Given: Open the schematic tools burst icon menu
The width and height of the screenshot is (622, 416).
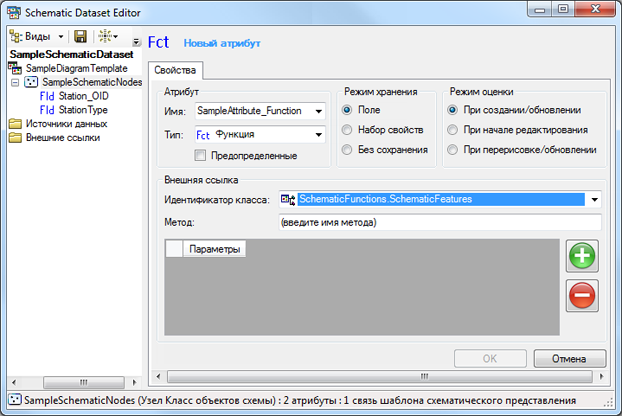Looking at the screenshot, I should 105,36.
